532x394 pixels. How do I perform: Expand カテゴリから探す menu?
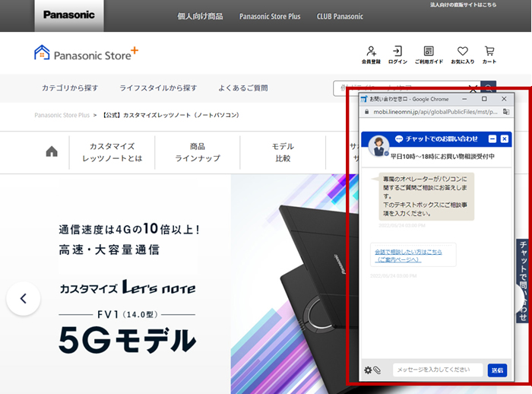click(x=70, y=88)
